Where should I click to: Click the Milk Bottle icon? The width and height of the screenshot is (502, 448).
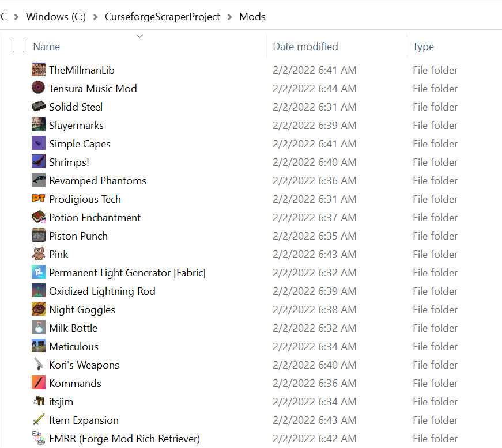(x=39, y=328)
